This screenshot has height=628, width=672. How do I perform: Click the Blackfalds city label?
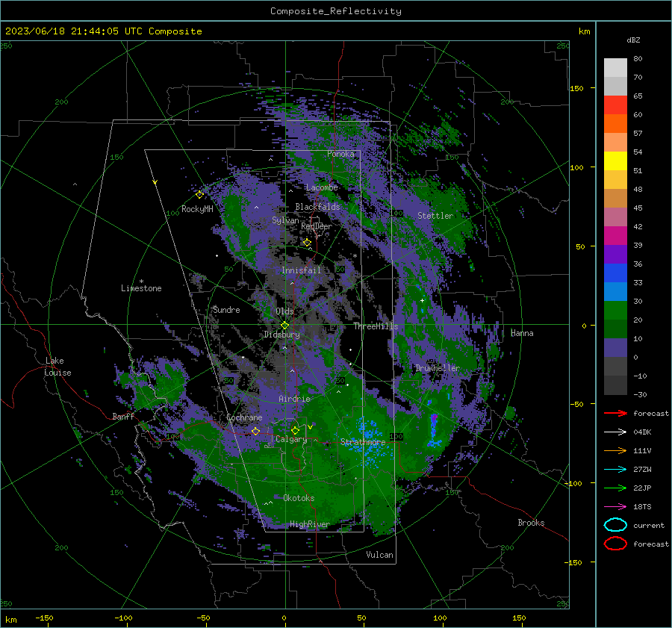317,207
